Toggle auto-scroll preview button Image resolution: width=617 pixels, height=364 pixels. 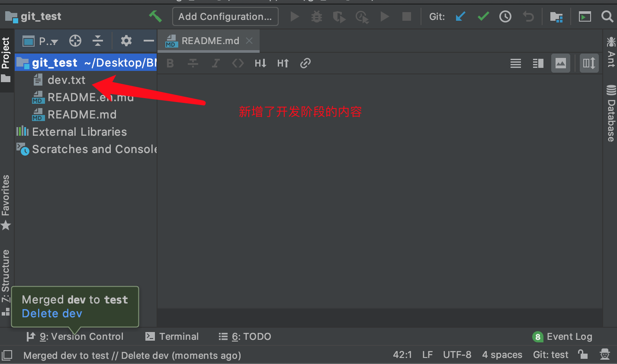tap(589, 63)
